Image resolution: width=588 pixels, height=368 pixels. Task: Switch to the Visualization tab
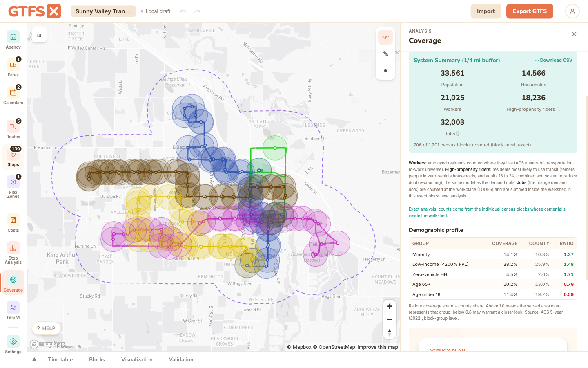click(137, 360)
